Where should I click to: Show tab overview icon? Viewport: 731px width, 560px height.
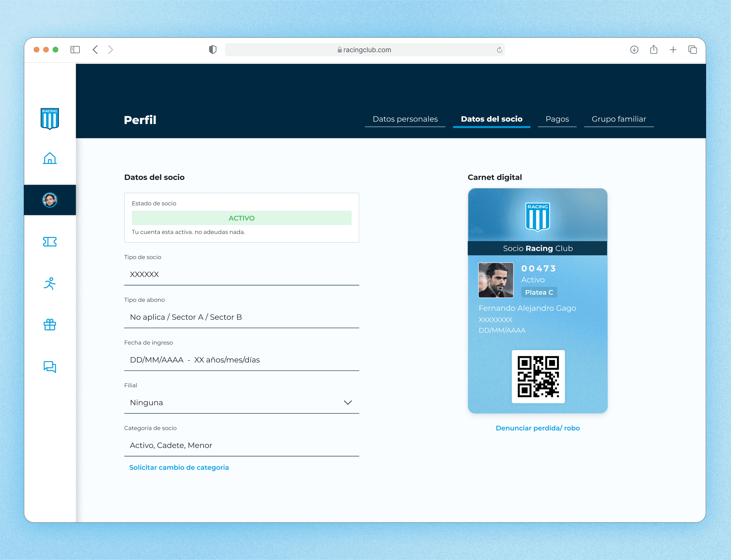point(692,50)
